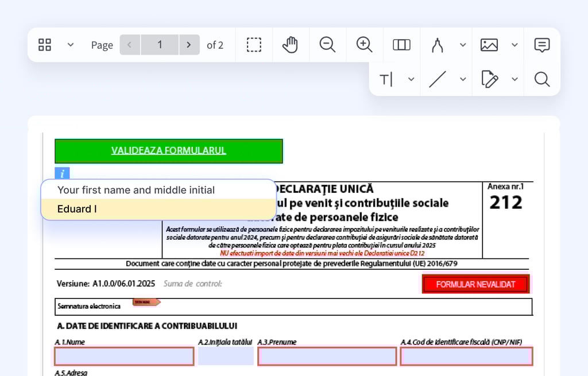588x376 pixels.
Task: Expand the text tool dropdown arrow
Action: coord(411,79)
